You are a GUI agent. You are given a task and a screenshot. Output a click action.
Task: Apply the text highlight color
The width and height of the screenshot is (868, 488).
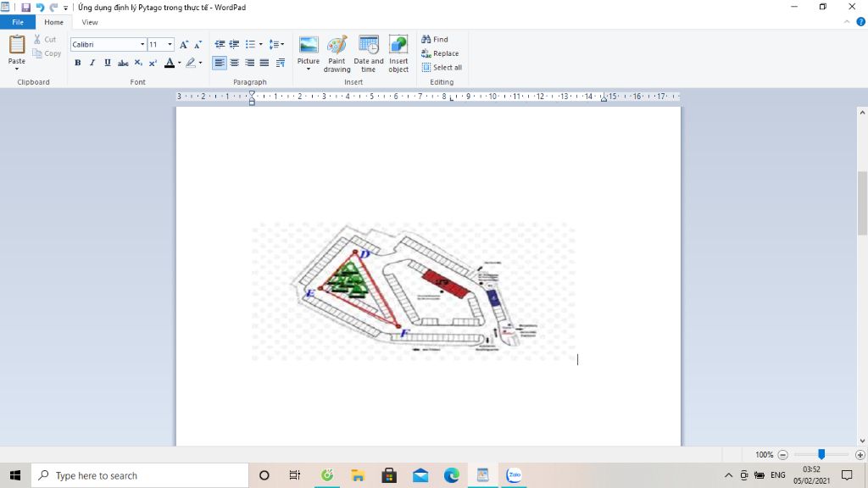point(191,63)
